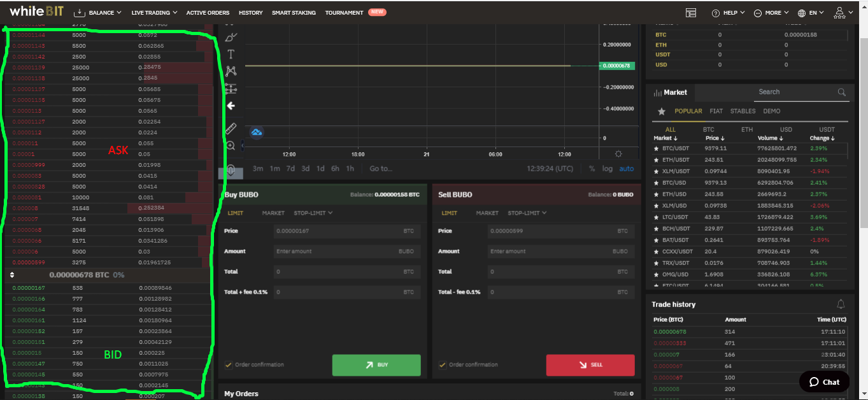Click the red SELL button

[590, 365]
